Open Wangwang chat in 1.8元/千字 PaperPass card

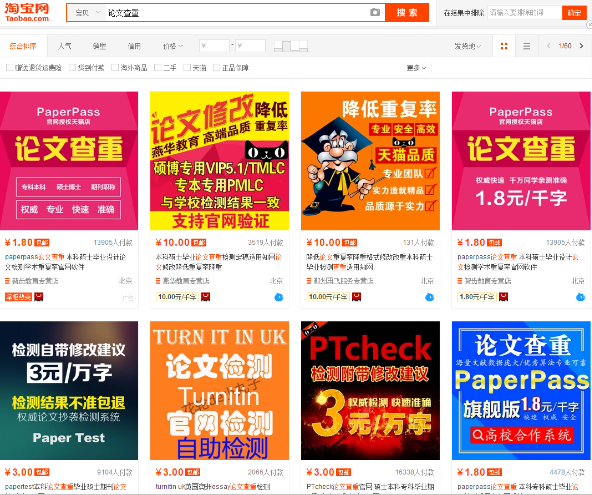(x=580, y=297)
